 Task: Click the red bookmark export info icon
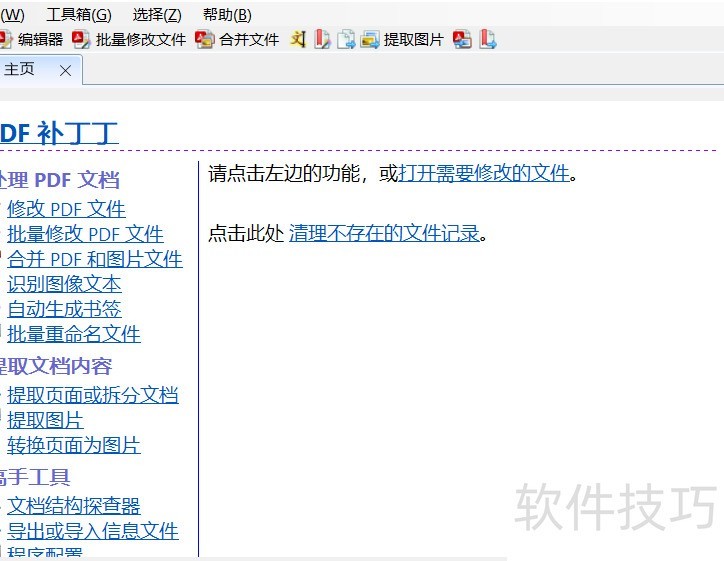[x=488, y=40]
